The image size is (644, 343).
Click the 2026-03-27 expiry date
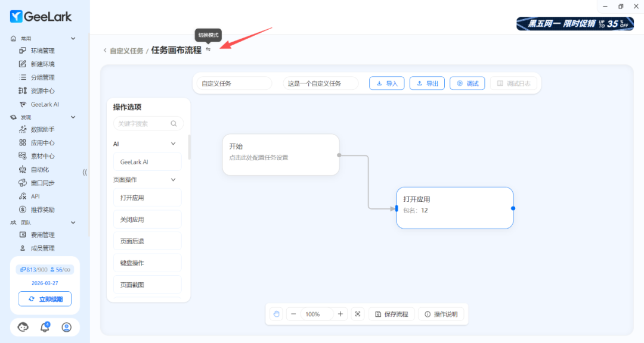click(45, 283)
